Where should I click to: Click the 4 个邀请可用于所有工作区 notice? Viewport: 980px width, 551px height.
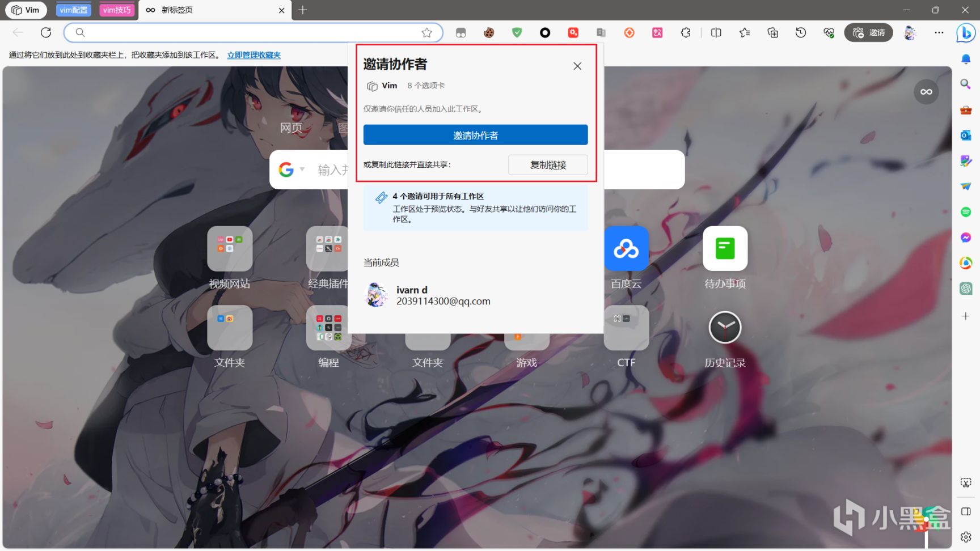tap(475, 207)
